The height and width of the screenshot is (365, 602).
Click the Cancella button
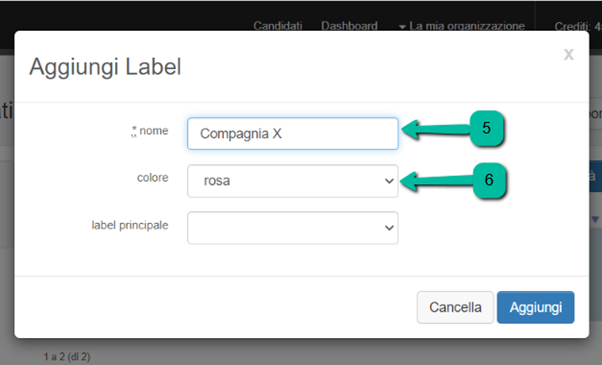(455, 307)
